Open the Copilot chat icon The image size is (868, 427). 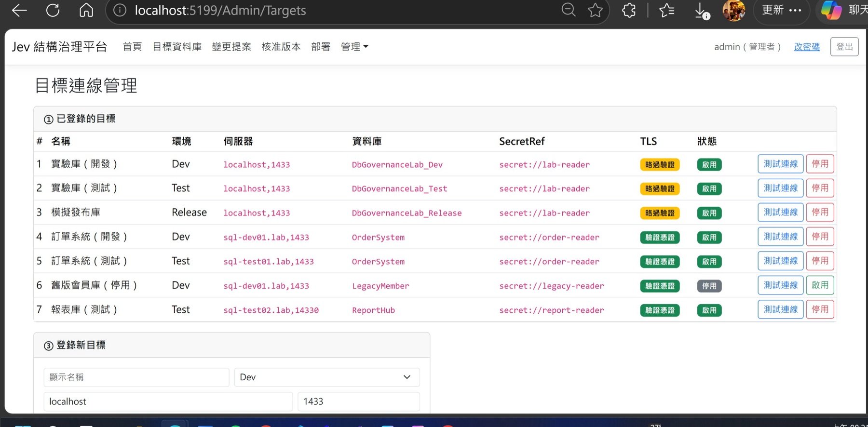click(x=831, y=10)
